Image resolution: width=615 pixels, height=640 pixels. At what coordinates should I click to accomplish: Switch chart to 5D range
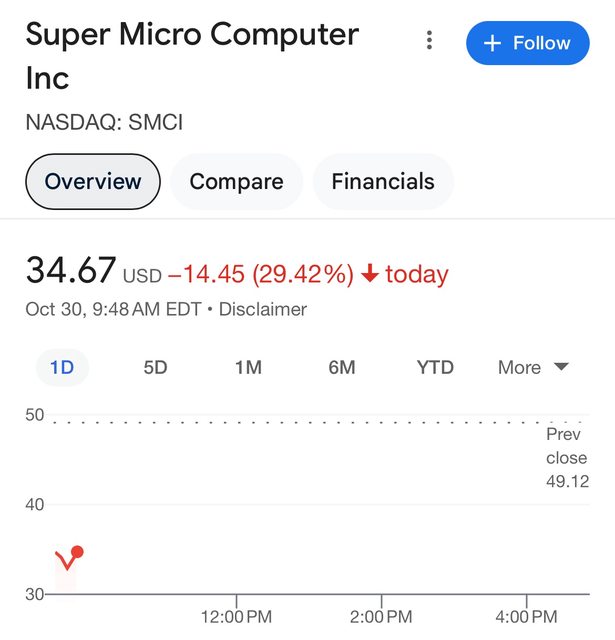(x=155, y=367)
